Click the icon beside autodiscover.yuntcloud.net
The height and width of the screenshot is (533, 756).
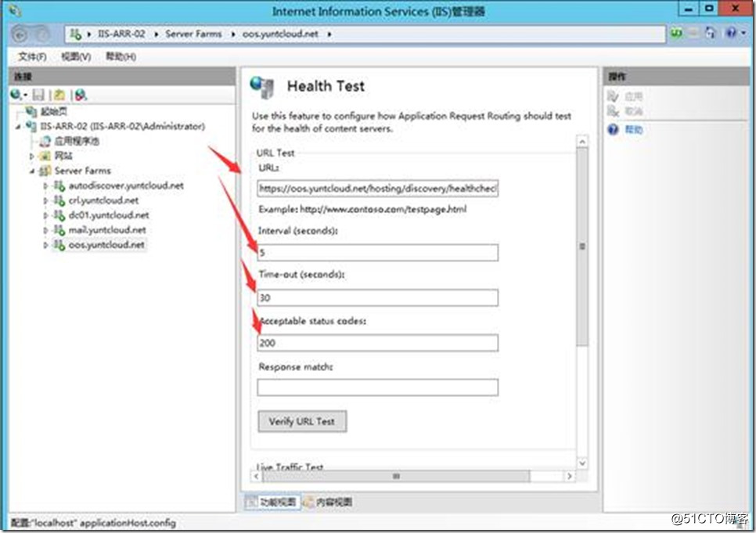tap(59, 185)
